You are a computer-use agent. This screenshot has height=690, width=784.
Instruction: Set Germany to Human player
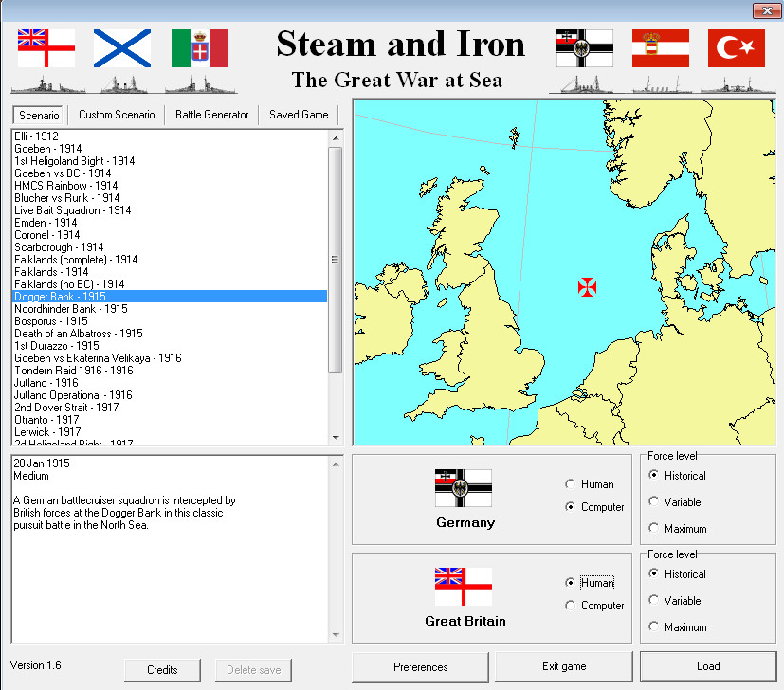571,484
